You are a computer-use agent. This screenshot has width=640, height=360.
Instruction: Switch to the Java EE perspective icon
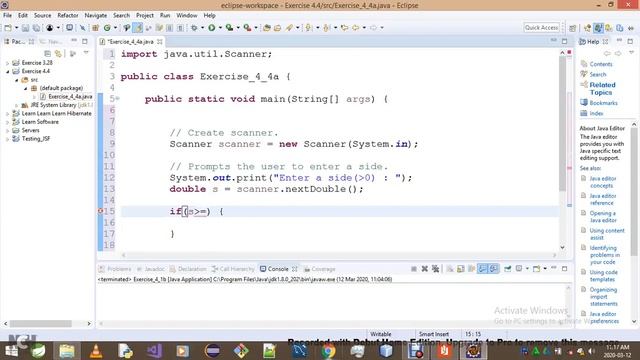coord(587,28)
